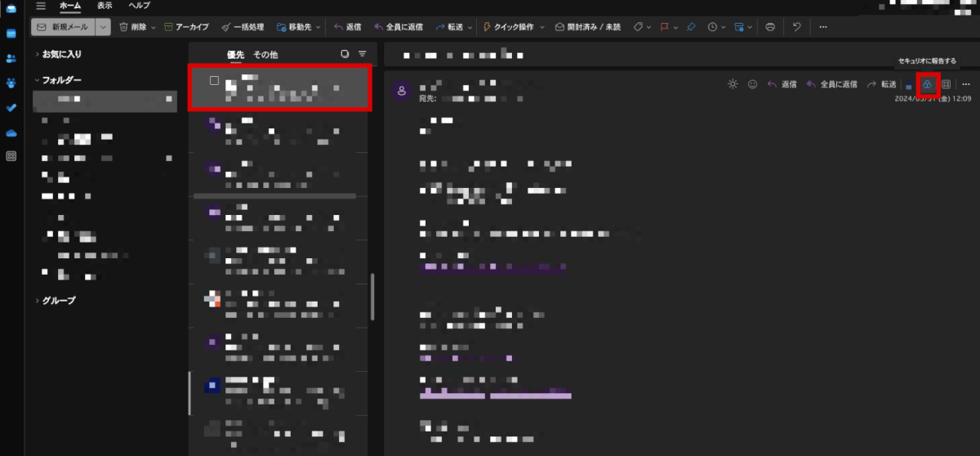Open the 表示 ribbon tab
980x456 pixels.
point(105,6)
